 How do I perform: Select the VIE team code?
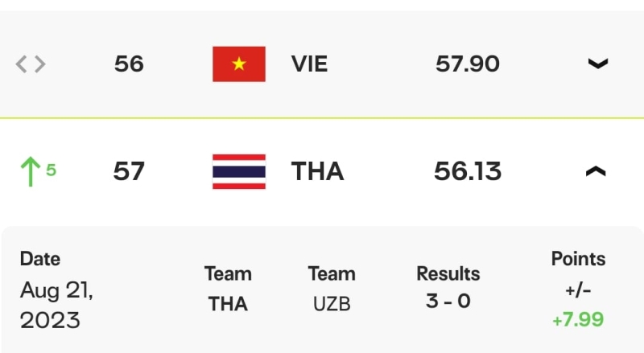coord(309,64)
